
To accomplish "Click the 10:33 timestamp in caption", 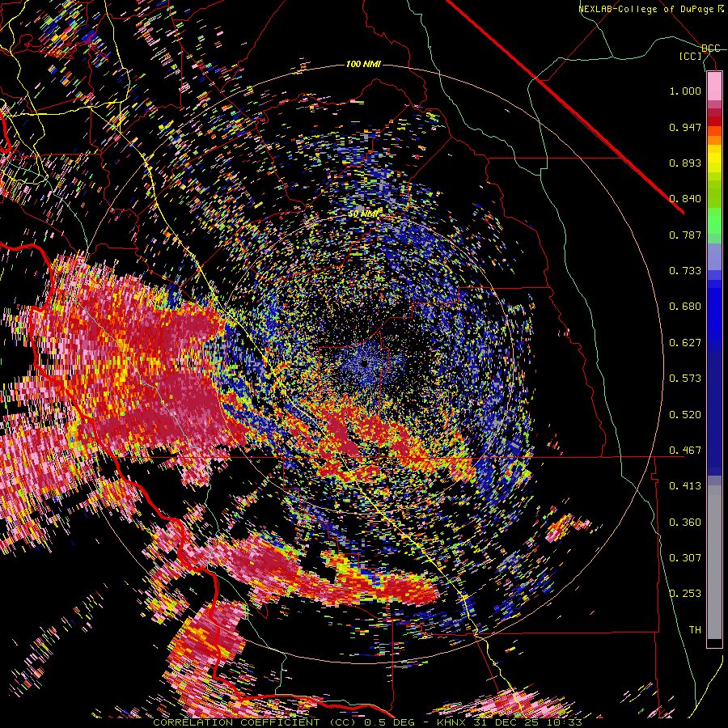I will [563, 722].
